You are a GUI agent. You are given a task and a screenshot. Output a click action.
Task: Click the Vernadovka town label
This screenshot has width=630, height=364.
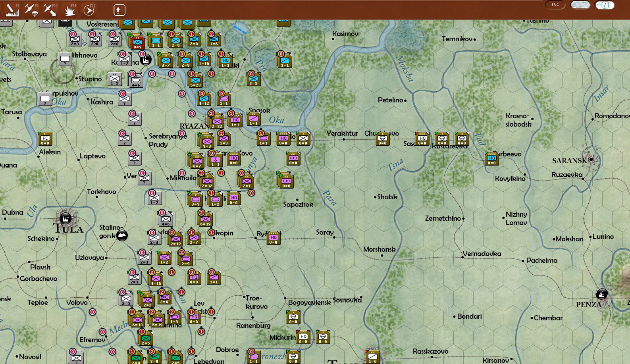482,254
